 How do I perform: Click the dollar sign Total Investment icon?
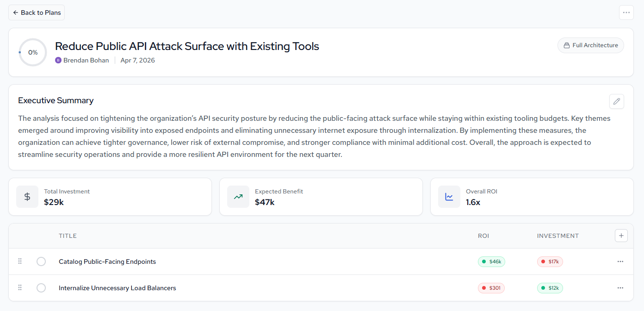27,197
